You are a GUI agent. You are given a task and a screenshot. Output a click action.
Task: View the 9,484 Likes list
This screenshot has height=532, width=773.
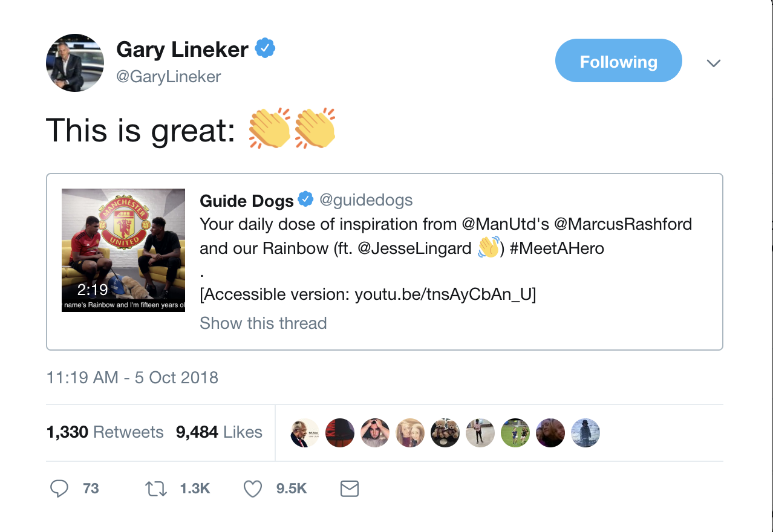(x=219, y=432)
